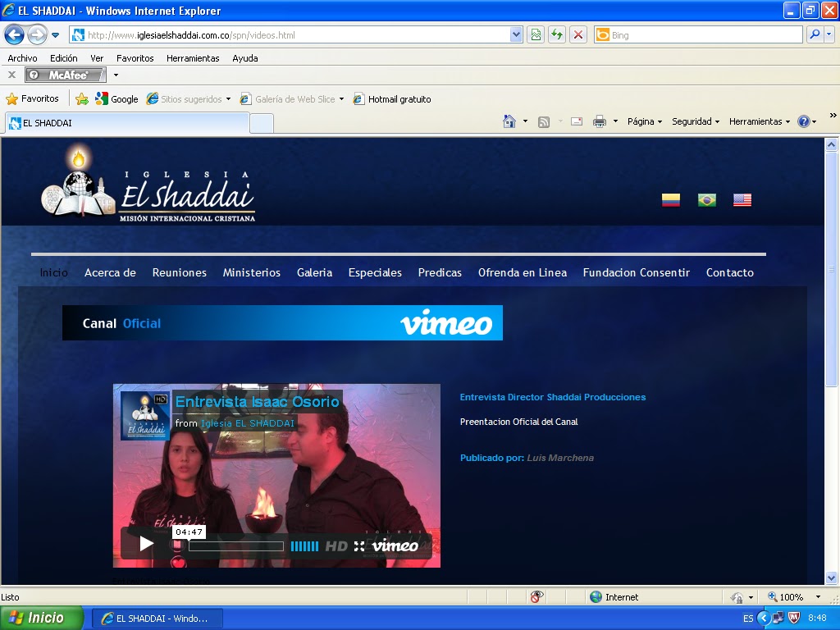The image size is (840, 630).
Task: Open the Windows Inicio start button
Action: (42, 619)
